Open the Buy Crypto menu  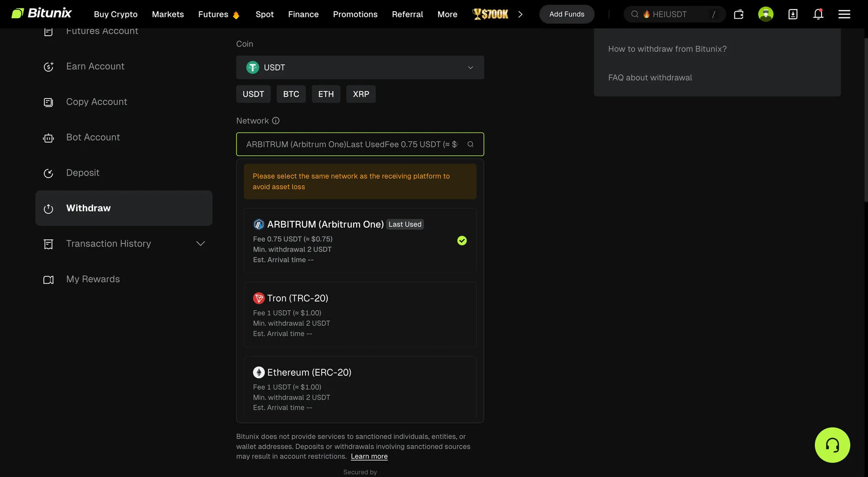[x=115, y=14]
